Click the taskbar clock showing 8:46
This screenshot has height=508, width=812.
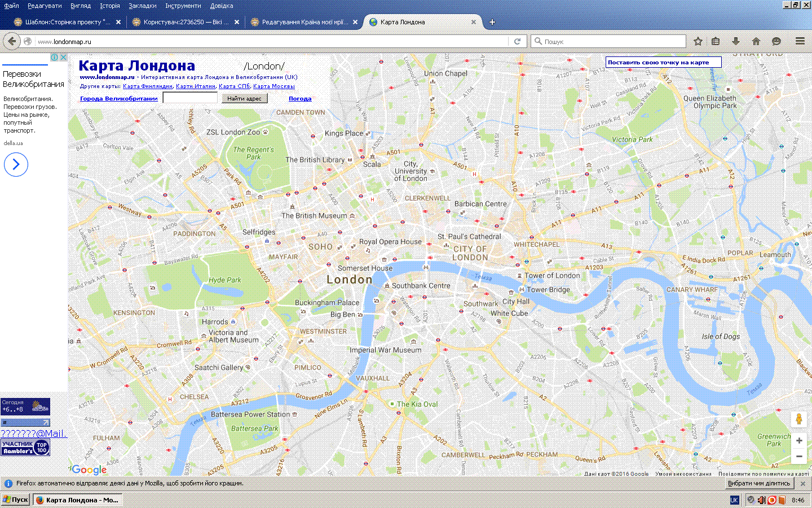click(798, 500)
